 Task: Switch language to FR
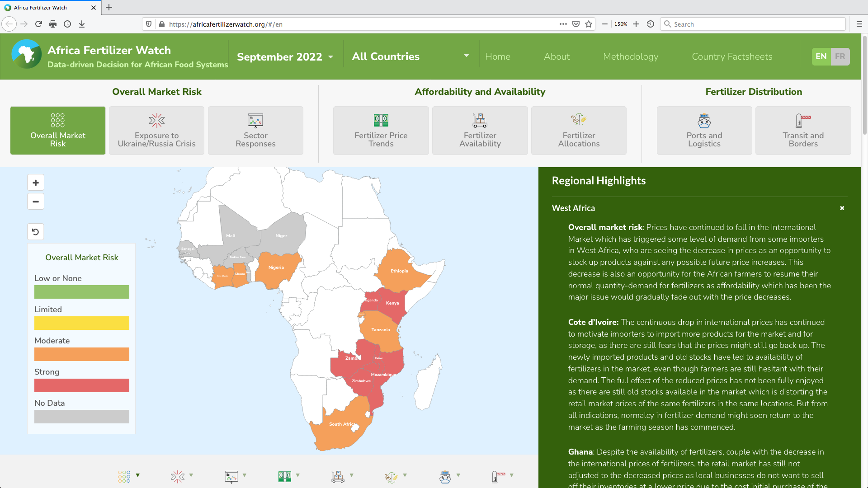840,56
